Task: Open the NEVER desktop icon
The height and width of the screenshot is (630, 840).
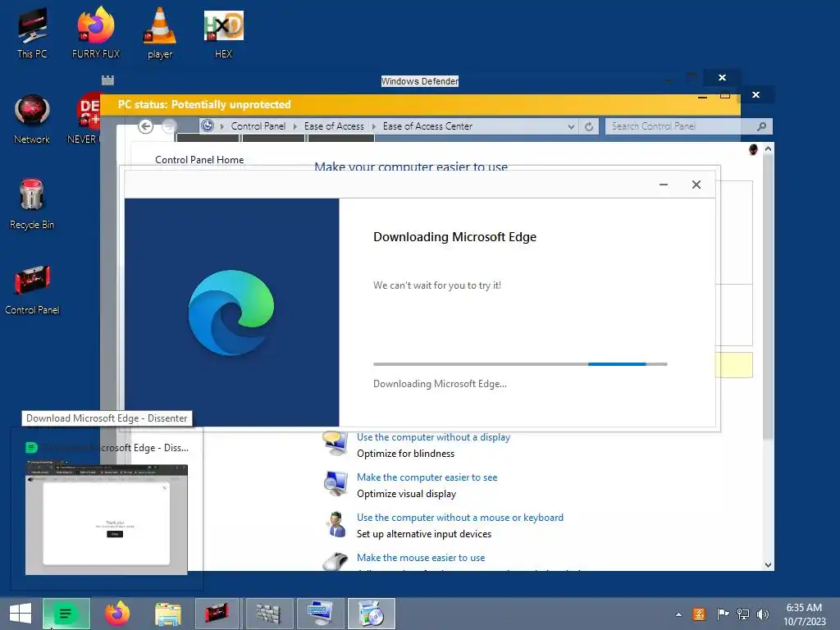Action: (x=84, y=119)
